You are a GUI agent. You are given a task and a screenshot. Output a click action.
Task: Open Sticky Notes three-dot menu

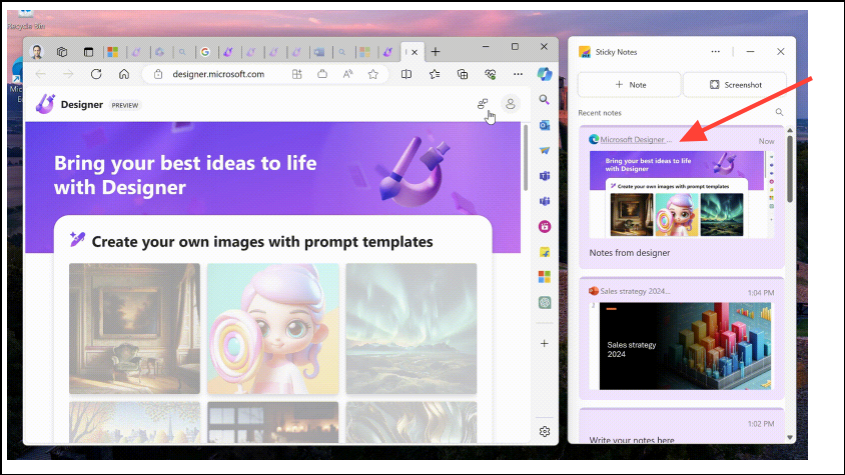coord(715,52)
